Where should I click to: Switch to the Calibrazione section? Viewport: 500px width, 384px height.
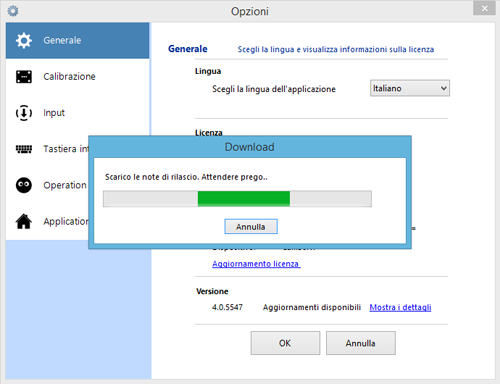(x=77, y=77)
